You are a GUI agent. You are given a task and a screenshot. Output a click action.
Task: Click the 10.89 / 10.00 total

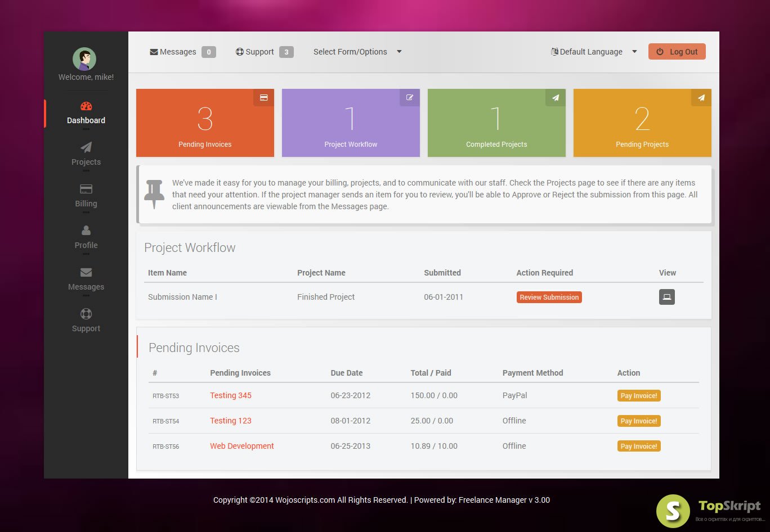tap(434, 446)
